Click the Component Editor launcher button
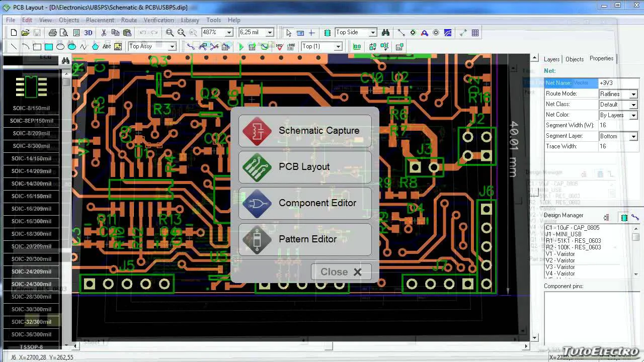644x362 pixels. (305, 203)
